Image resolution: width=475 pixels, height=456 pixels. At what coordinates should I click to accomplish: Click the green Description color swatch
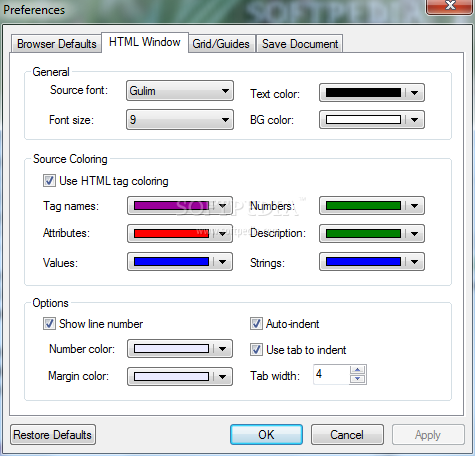(x=363, y=233)
